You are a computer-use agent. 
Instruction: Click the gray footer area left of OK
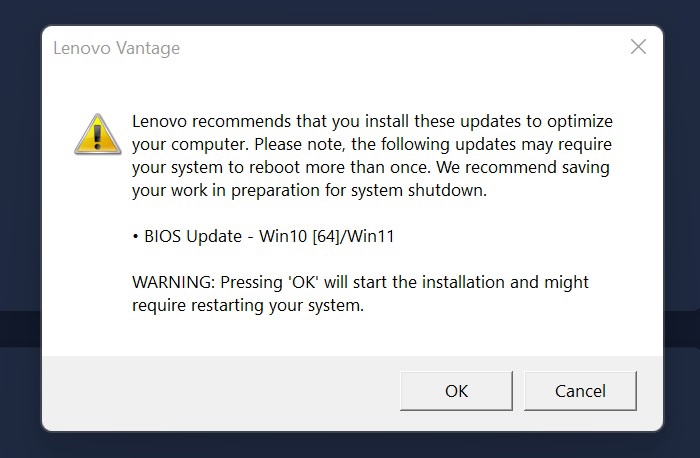[x=220, y=391]
